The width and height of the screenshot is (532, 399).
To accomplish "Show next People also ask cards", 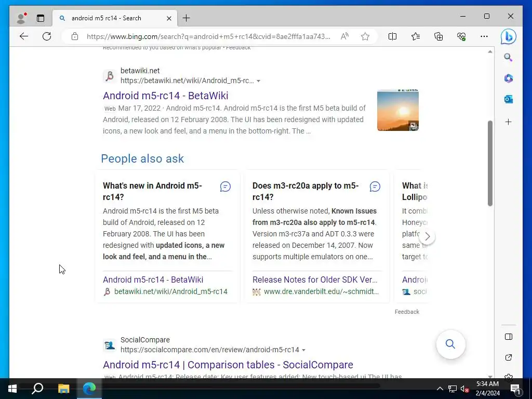I will click(x=427, y=236).
